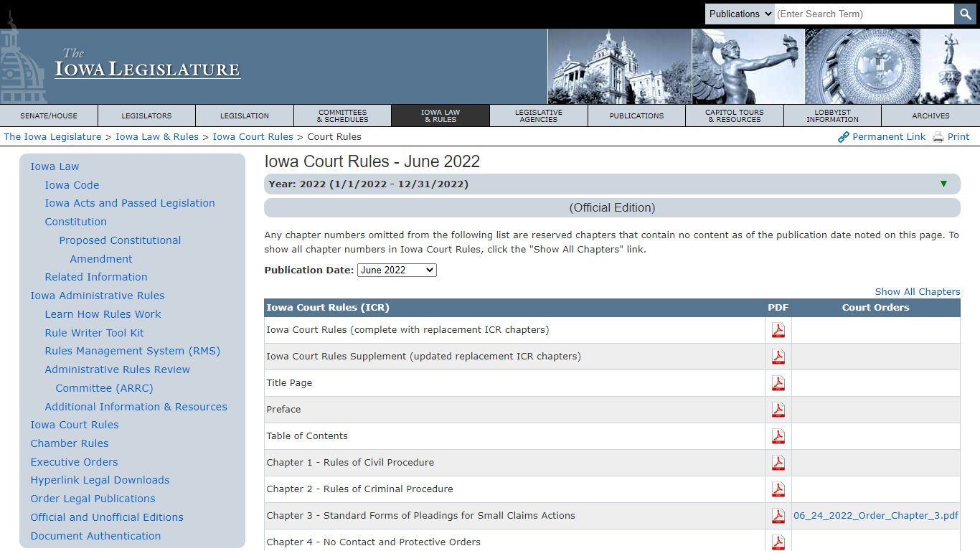Open 06_24_2022_Order_Chapter_3.pdf court order link
The image size is (980, 551).
pos(876,516)
